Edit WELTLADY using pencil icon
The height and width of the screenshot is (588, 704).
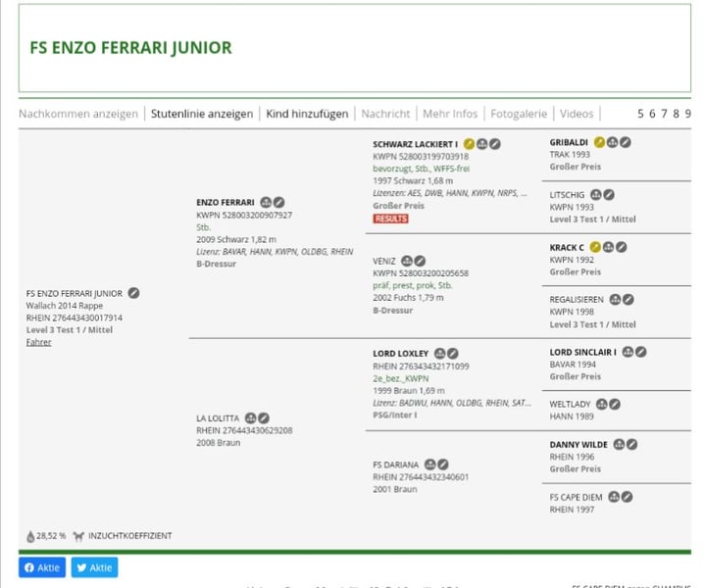click(x=615, y=405)
